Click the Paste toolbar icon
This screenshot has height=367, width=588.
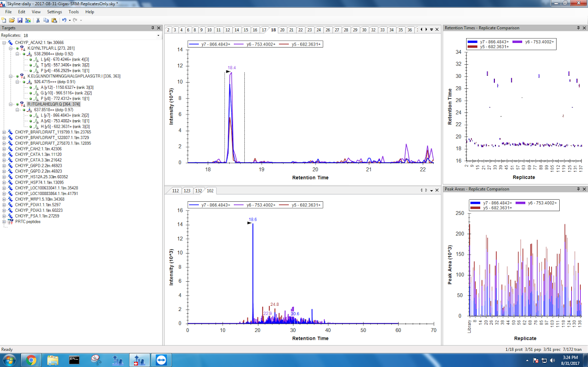pyautogui.click(x=54, y=20)
